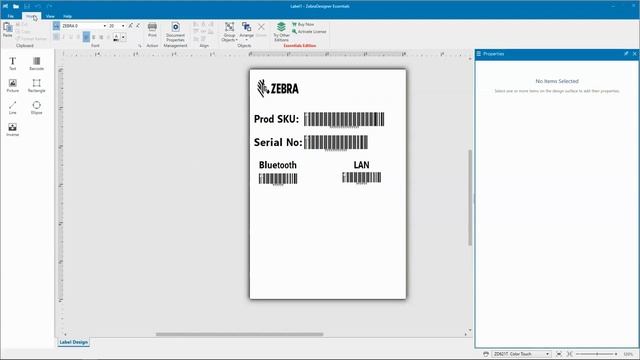The height and width of the screenshot is (360, 640).
Task: Switch to the Home ribbon tab
Action: 31,16
